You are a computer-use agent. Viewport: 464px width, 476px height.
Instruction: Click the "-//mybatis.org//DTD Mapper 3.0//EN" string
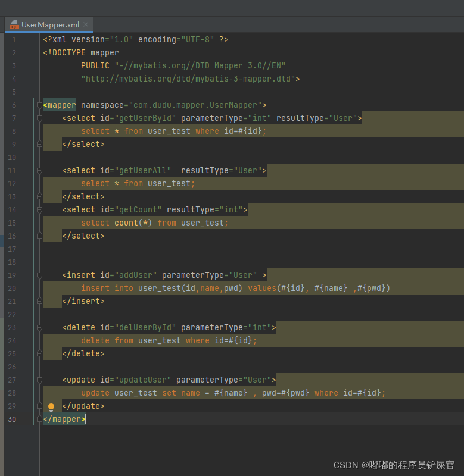click(x=200, y=66)
